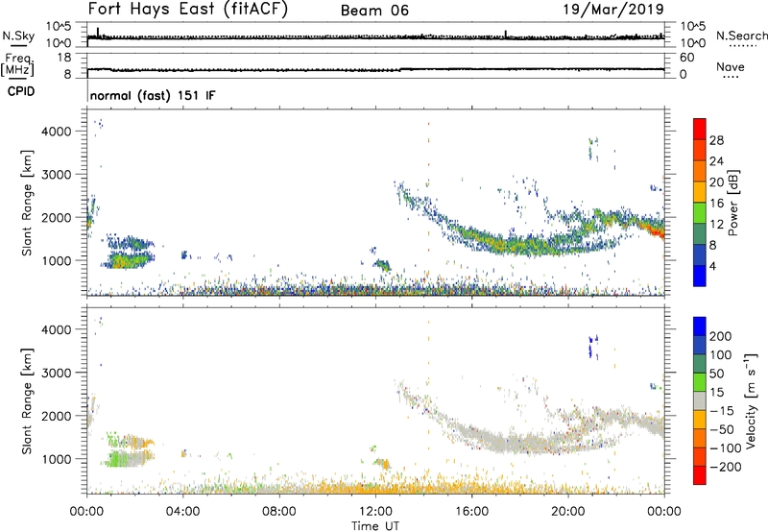Select the Power [dB] colorbar title

tap(733, 203)
